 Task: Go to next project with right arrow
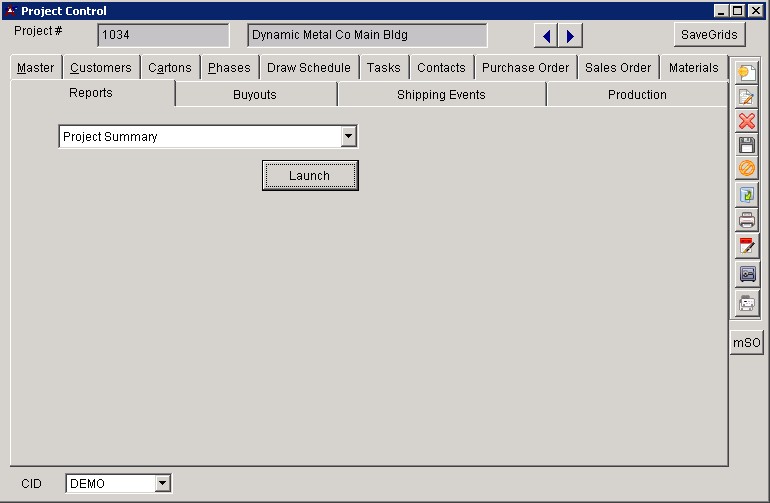[570, 37]
